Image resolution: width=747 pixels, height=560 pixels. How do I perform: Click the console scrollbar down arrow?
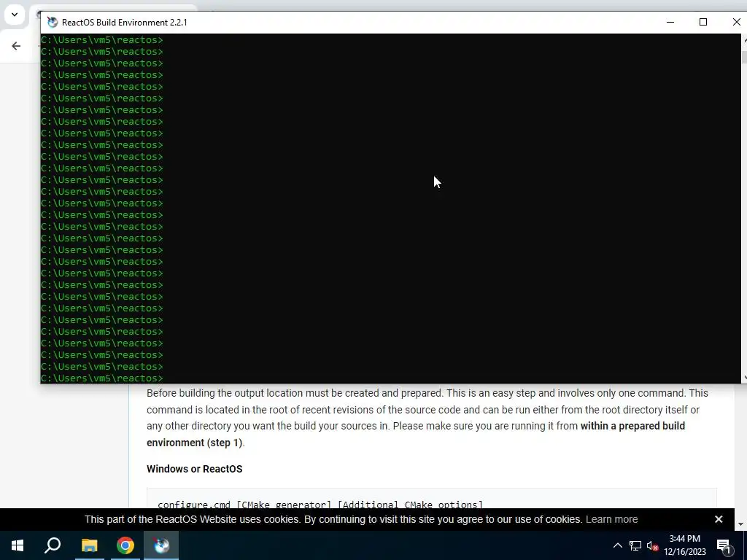click(744, 378)
